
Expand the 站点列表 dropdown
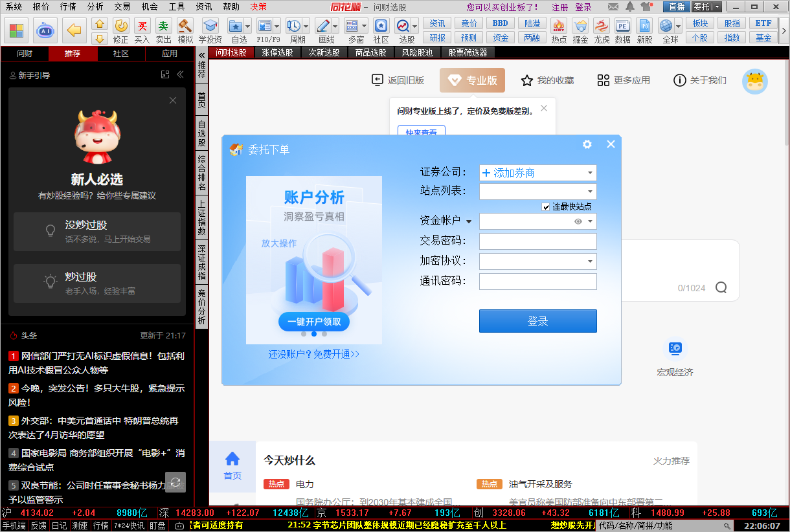(589, 192)
